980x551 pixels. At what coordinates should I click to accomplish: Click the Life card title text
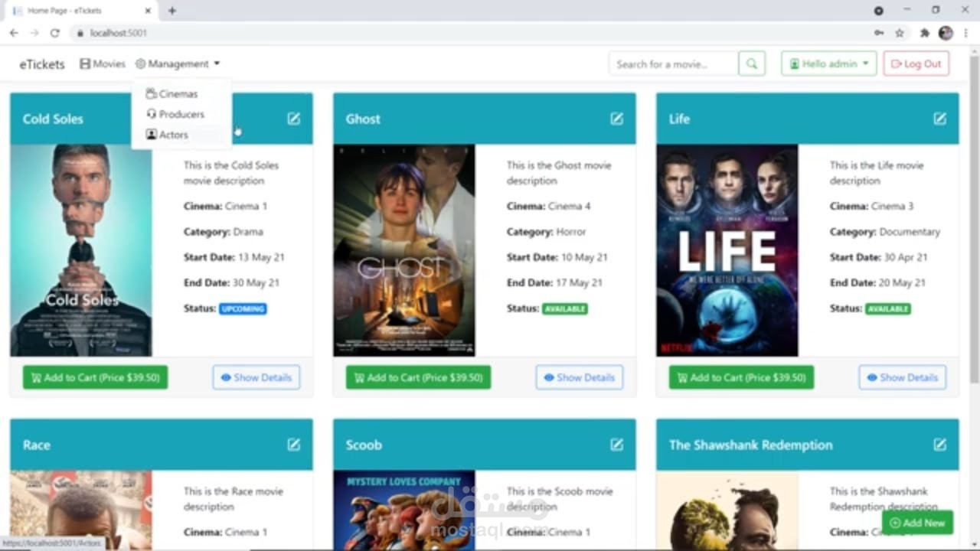pyautogui.click(x=679, y=119)
